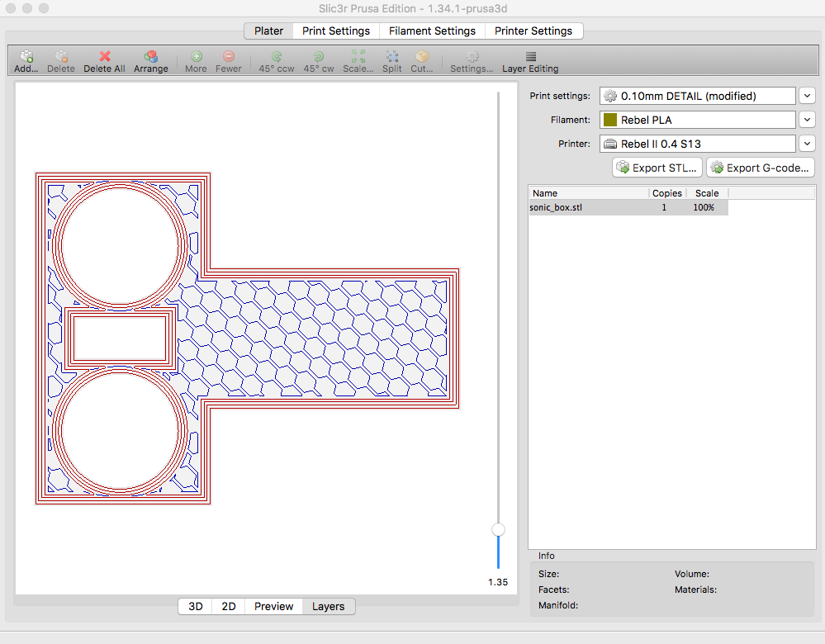825x644 pixels.
Task: Switch to 3D view tab
Action: (196, 606)
